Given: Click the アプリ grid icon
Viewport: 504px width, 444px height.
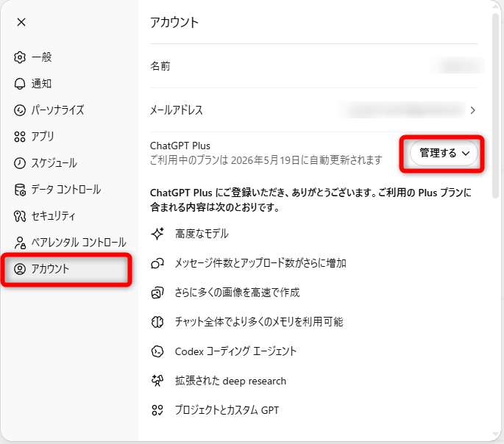Looking at the screenshot, I should point(20,137).
